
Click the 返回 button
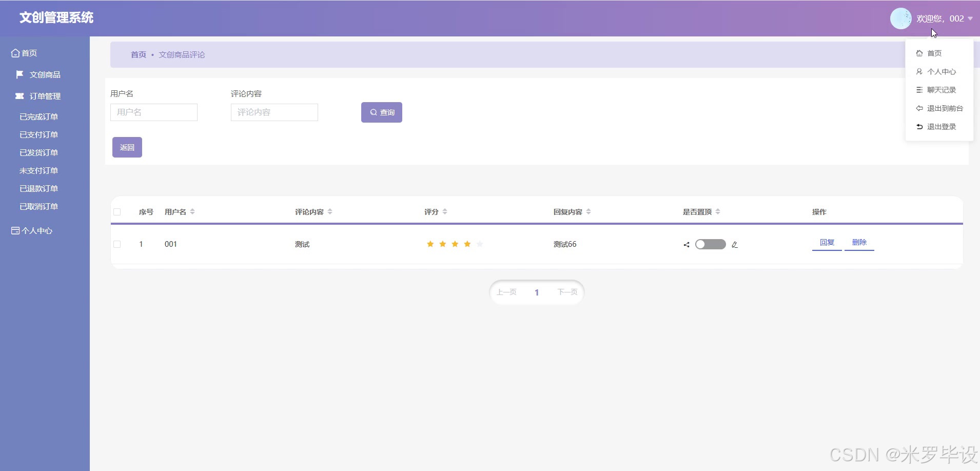point(127,147)
